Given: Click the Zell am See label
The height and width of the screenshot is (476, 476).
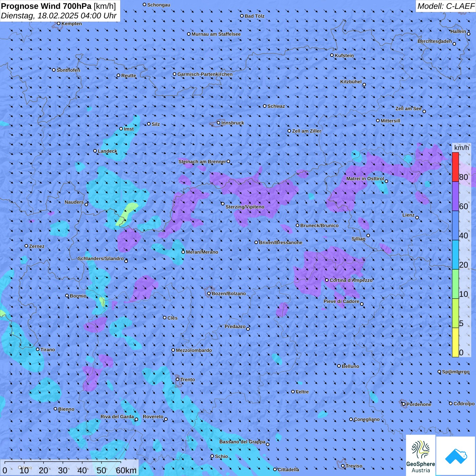Looking at the screenshot, I should 408,108.
